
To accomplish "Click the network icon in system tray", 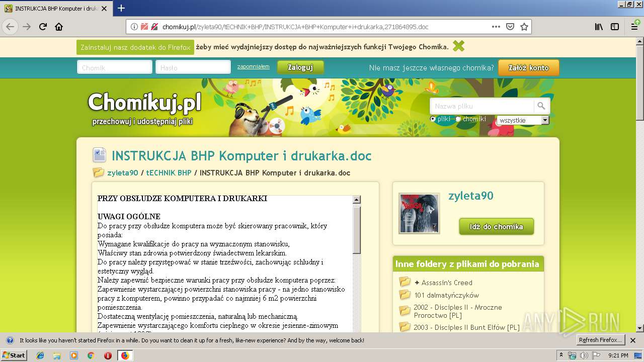I will [x=572, y=355].
